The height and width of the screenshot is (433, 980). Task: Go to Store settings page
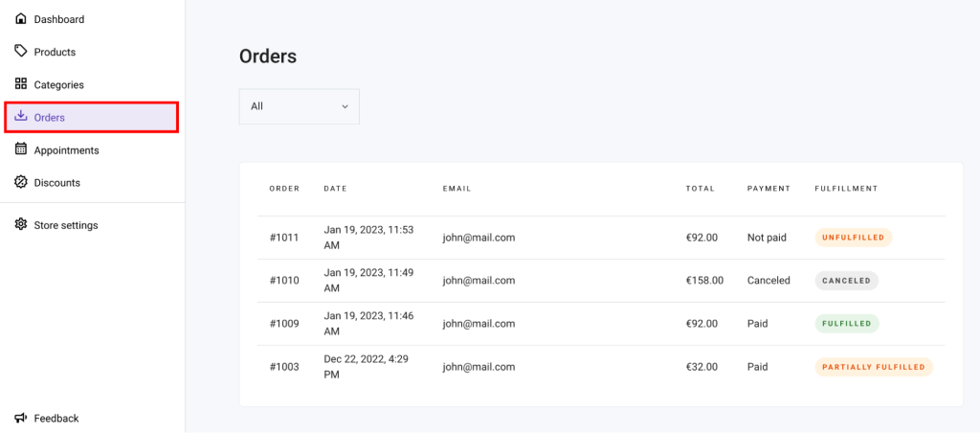tap(66, 225)
